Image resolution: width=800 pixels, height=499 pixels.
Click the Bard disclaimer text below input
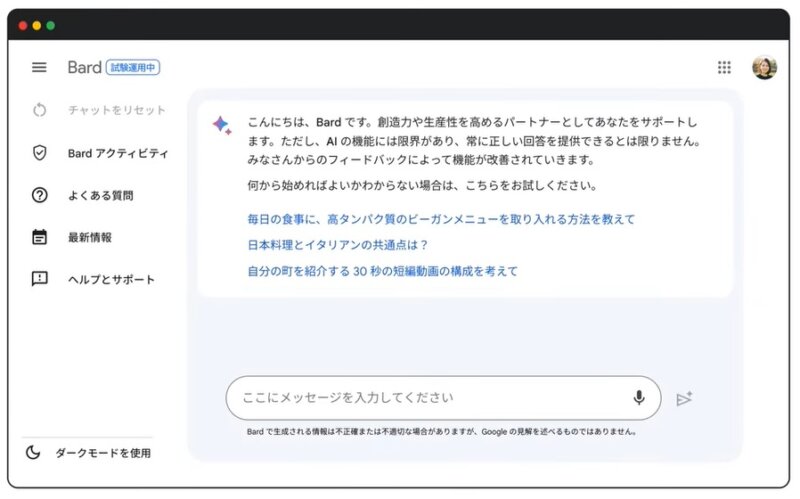point(441,432)
